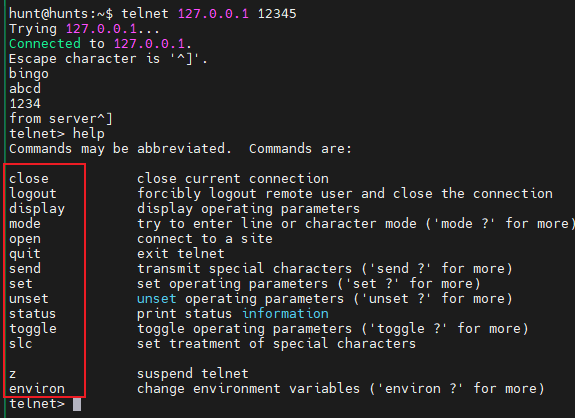Click the cursor at the telnet> prompt
Screen dimensions: 575x418
77,404
